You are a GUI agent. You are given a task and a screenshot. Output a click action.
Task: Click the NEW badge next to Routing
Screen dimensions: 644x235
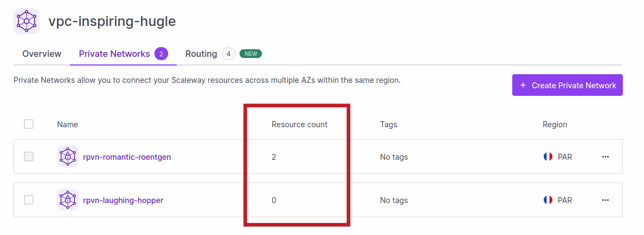(x=250, y=54)
